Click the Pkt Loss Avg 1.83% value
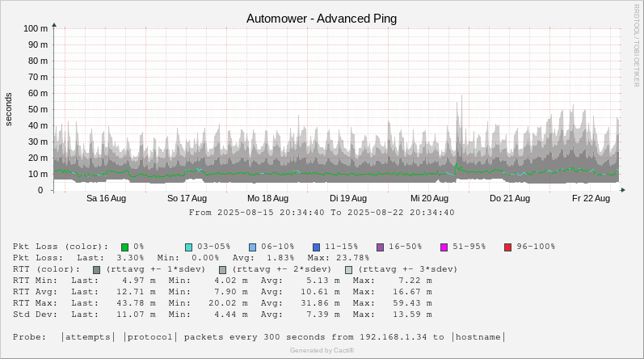644x359 pixels. tap(280, 258)
